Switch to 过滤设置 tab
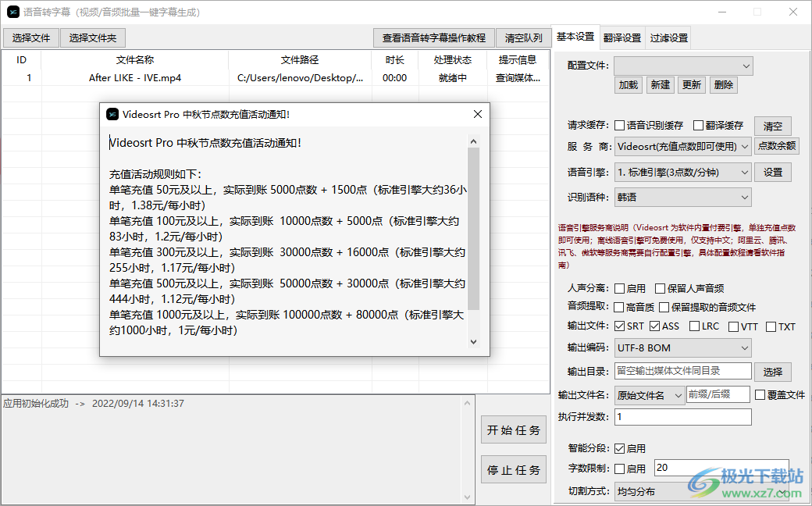 (668, 37)
